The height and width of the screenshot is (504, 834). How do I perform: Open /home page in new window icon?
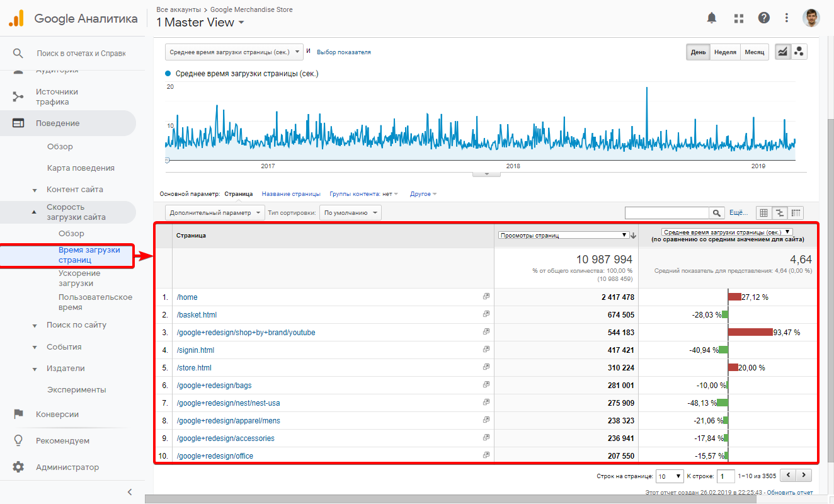[486, 297]
